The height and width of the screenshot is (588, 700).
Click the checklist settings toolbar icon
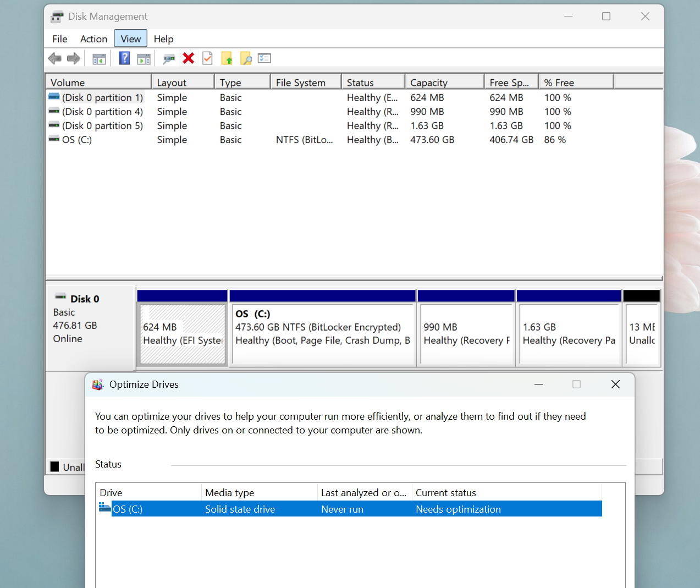pyautogui.click(x=264, y=58)
